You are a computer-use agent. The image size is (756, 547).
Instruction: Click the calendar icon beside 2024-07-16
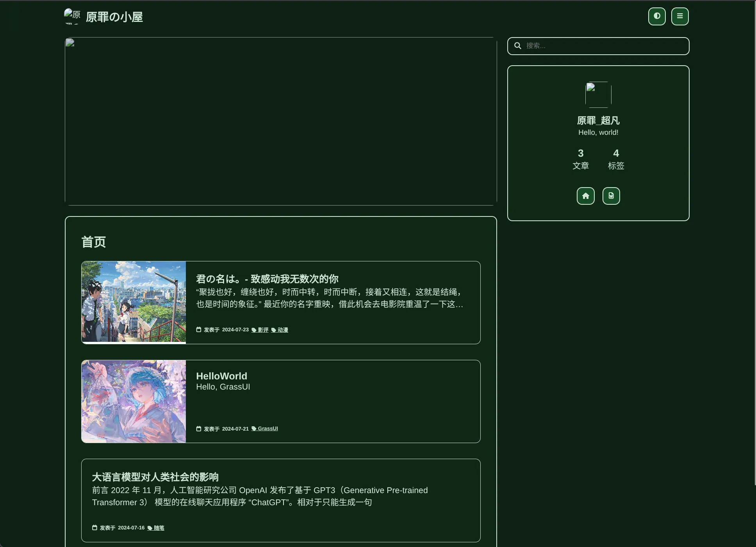pos(94,527)
